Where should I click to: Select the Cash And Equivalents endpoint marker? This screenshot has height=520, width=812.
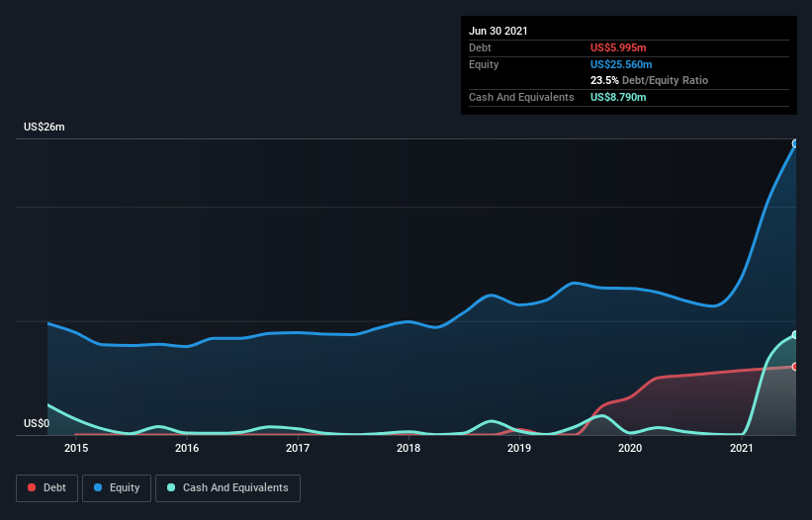click(x=796, y=335)
